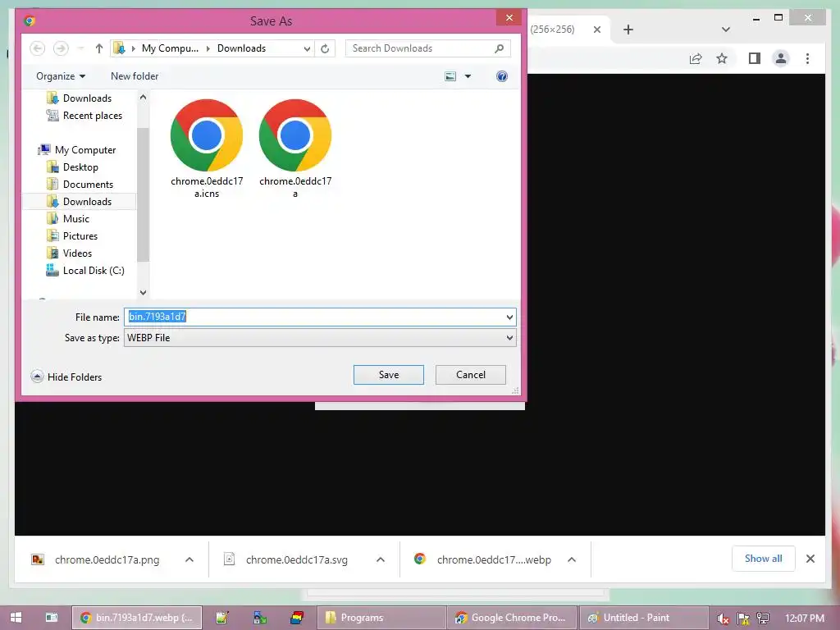Select My Computer in the tree

pyautogui.click(x=77, y=150)
